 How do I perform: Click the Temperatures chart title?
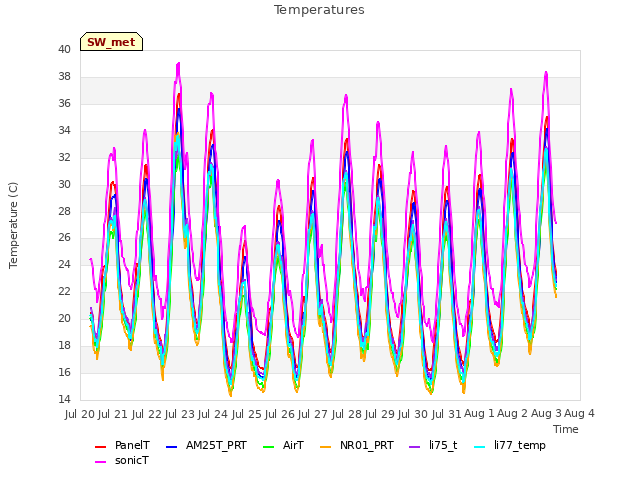click(x=319, y=10)
